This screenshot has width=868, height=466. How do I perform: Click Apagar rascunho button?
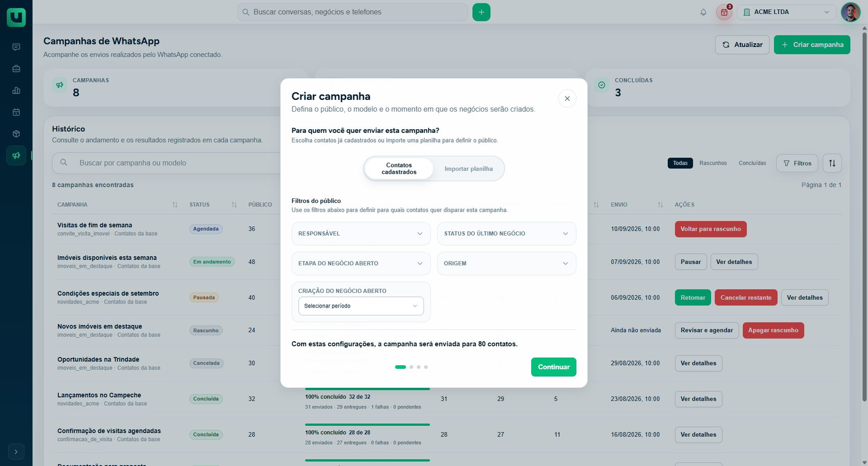click(x=773, y=330)
